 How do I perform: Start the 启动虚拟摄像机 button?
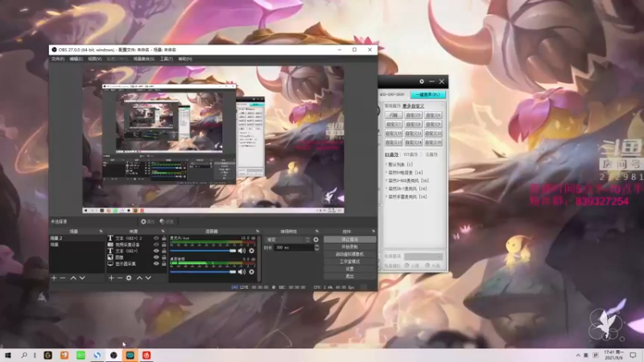click(349, 254)
